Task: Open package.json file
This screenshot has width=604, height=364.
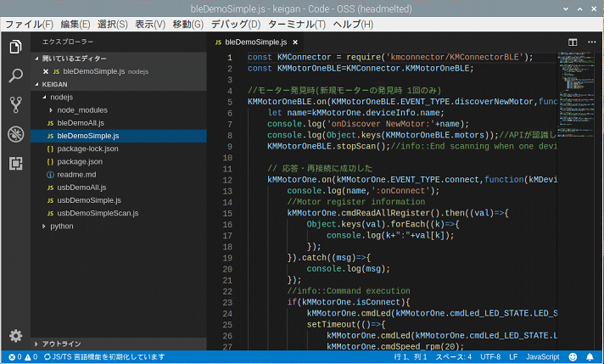Action: click(x=119, y=162)
